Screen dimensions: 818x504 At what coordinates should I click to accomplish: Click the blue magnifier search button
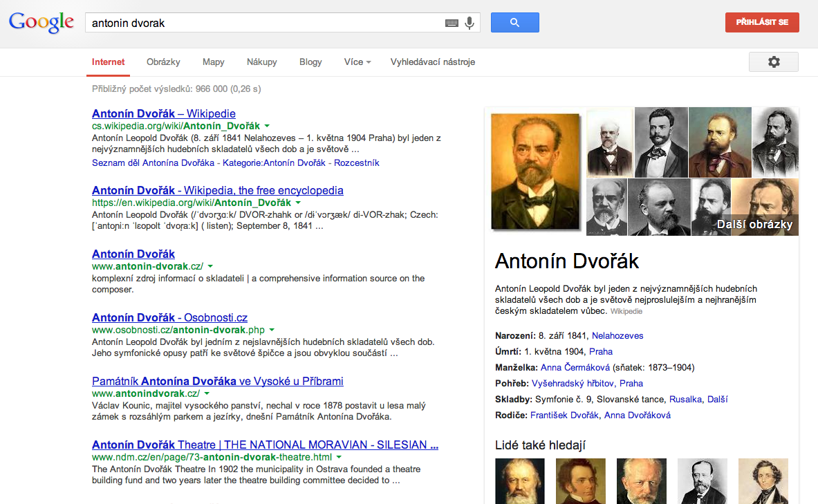coord(515,22)
